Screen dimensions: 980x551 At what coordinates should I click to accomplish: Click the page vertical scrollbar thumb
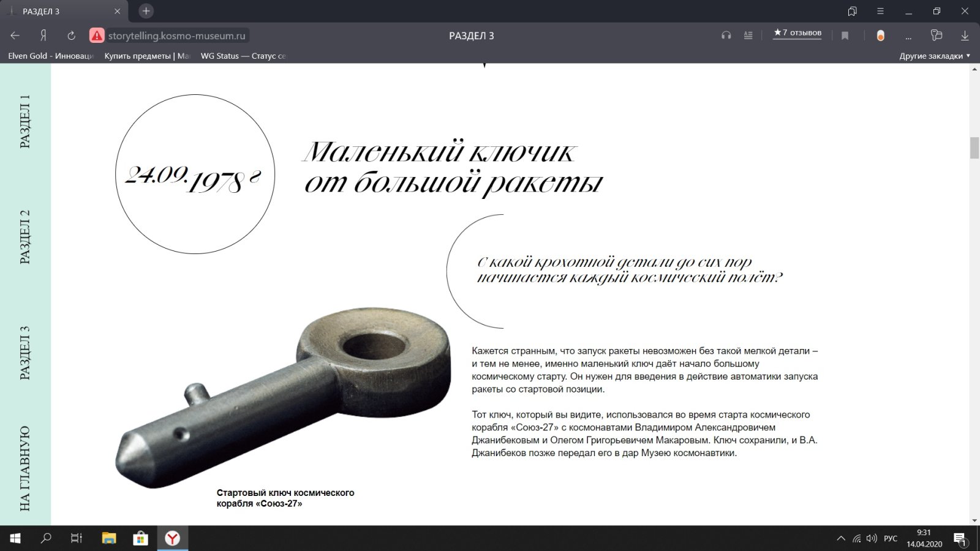click(x=974, y=148)
